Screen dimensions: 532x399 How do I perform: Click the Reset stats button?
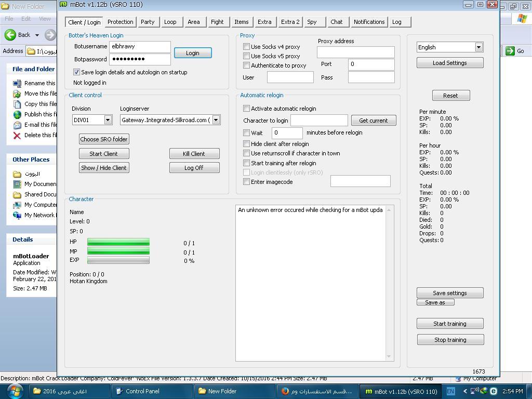tap(451, 96)
